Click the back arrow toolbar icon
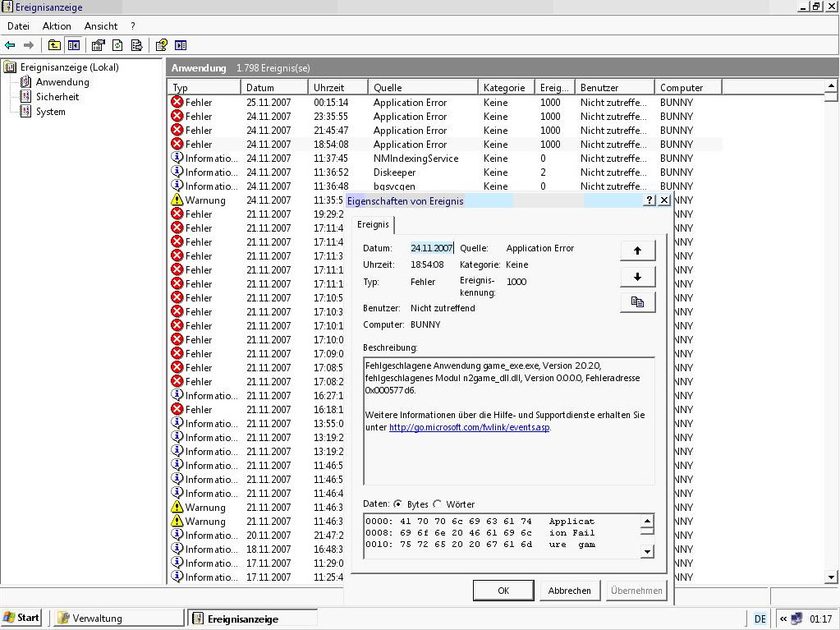Image resolution: width=840 pixels, height=630 pixels. (10, 45)
